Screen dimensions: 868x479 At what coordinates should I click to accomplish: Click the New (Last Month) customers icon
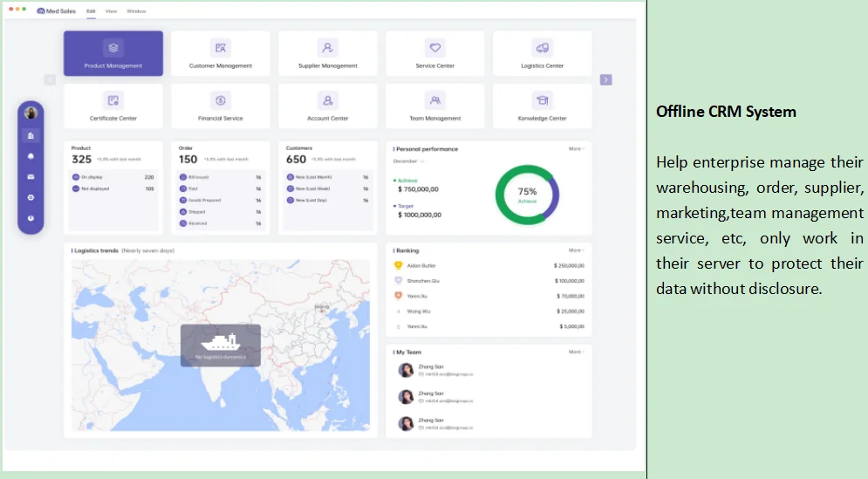pos(290,177)
